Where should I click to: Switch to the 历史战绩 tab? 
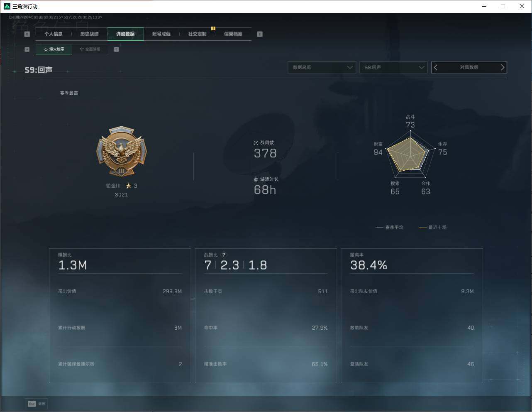90,34
